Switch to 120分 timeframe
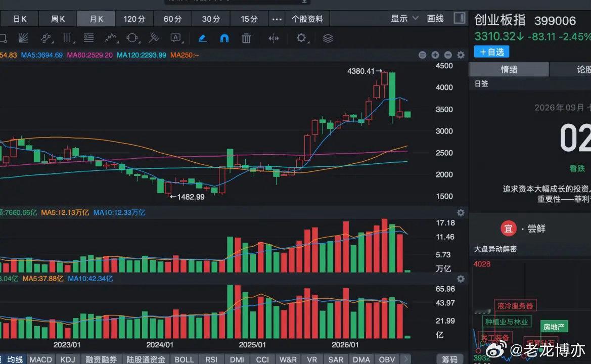The height and width of the screenshot is (364, 591). click(x=134, y=19)
